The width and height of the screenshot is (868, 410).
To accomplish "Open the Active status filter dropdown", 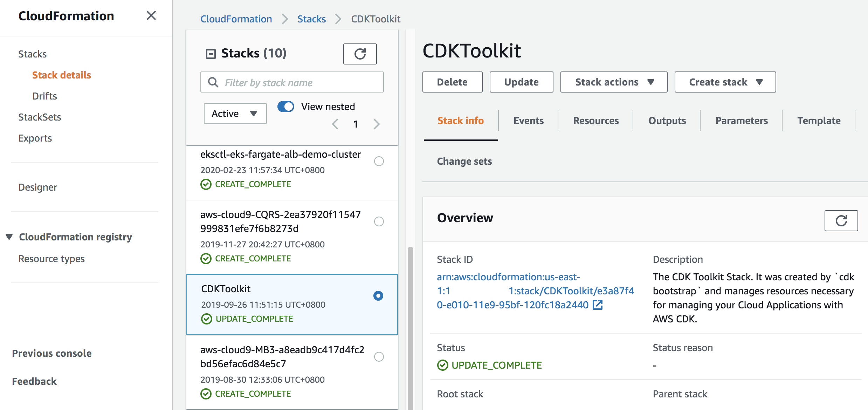I will [235, 114].
